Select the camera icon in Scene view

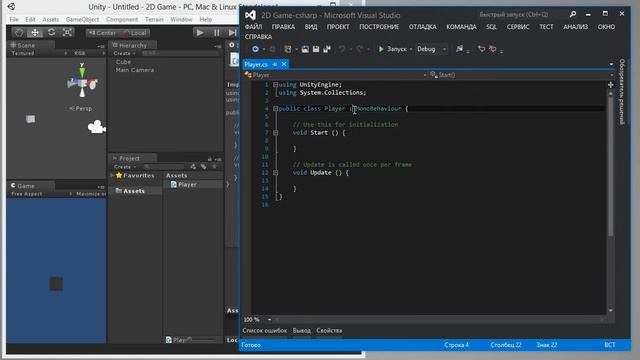click(97, 127)
